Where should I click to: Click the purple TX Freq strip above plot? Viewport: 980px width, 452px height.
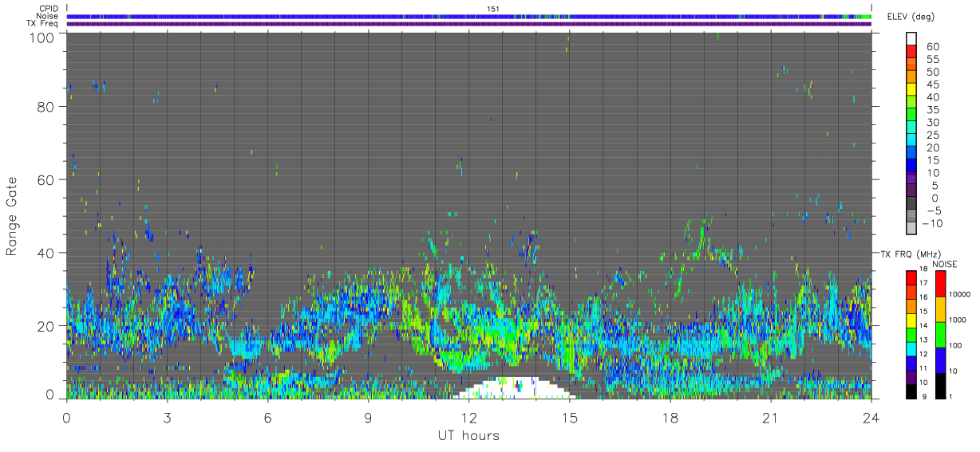coord(468,24)
